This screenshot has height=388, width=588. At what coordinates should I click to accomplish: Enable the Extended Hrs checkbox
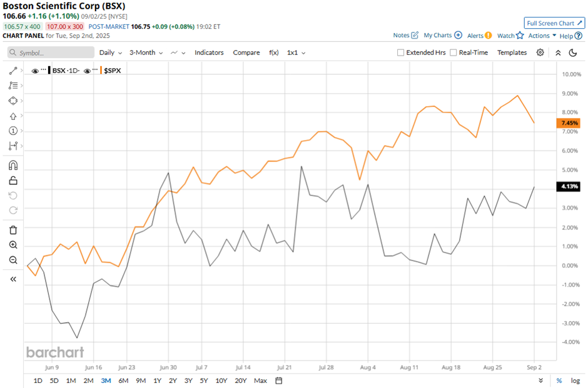click(400, 52)
